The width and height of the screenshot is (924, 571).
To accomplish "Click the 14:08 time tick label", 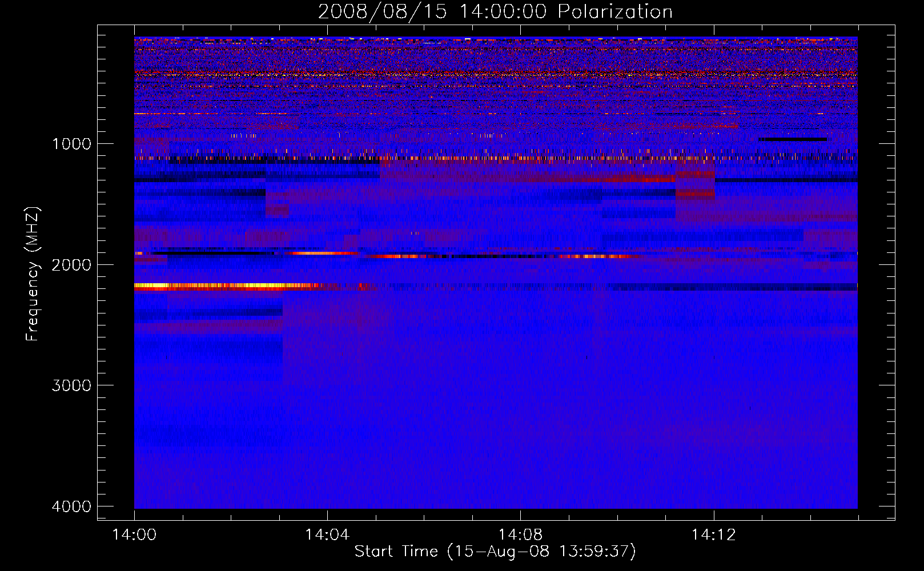I will tap(520, 535).
